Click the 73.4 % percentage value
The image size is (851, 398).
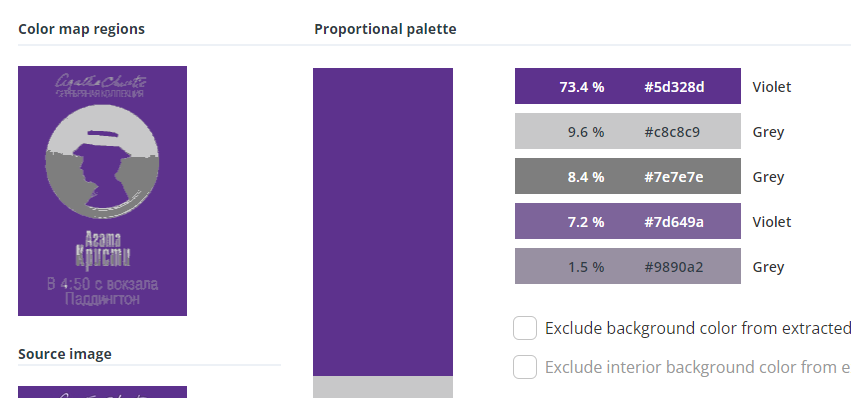tap(581, 87)
